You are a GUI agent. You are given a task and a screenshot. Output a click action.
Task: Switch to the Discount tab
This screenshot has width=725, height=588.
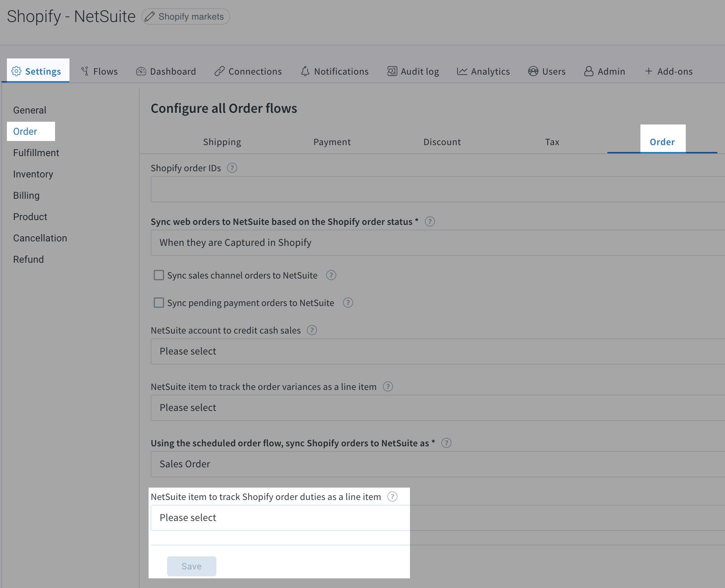pos(442,142)
